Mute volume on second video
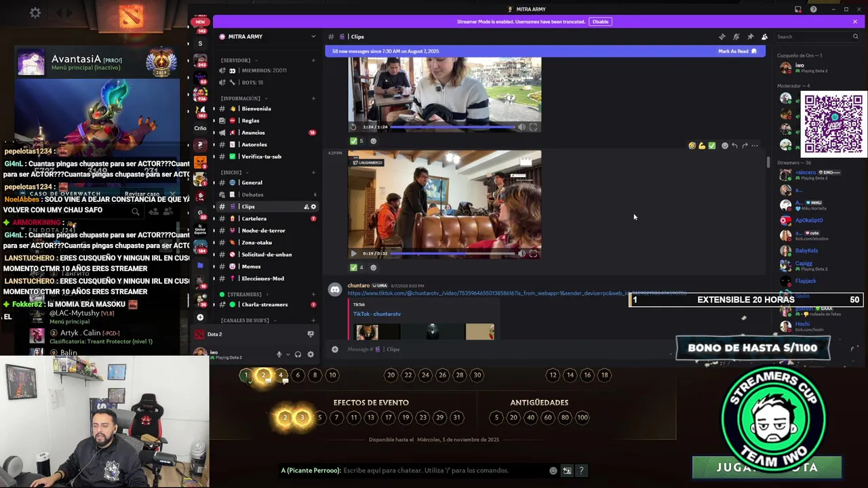This screenshot has height=488, width=868. [x=521, y=253]
